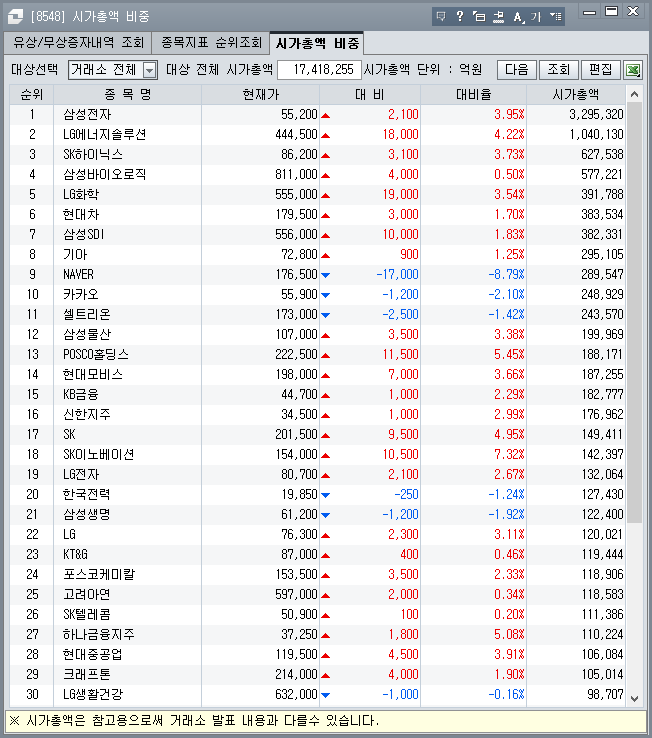Select the 현대중공업 stock name
The height and width of the screenshot is (738, 652).
93,655
